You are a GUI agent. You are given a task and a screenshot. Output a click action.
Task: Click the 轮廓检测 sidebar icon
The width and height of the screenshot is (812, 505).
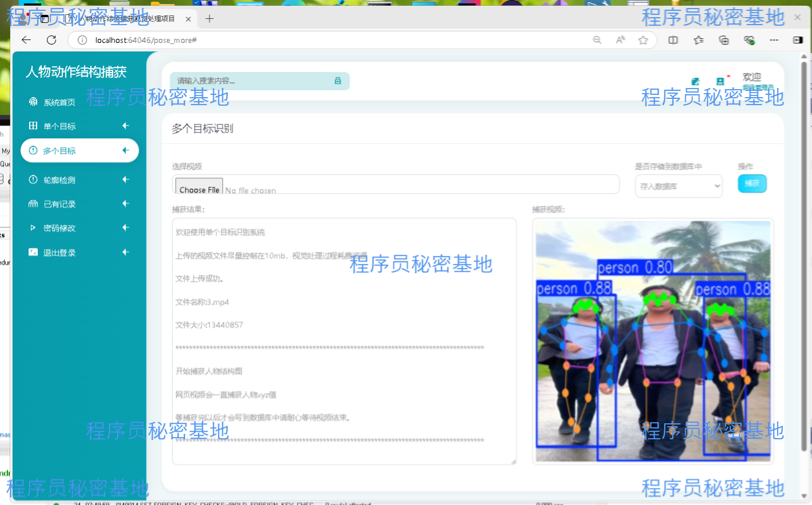[33, 179]
